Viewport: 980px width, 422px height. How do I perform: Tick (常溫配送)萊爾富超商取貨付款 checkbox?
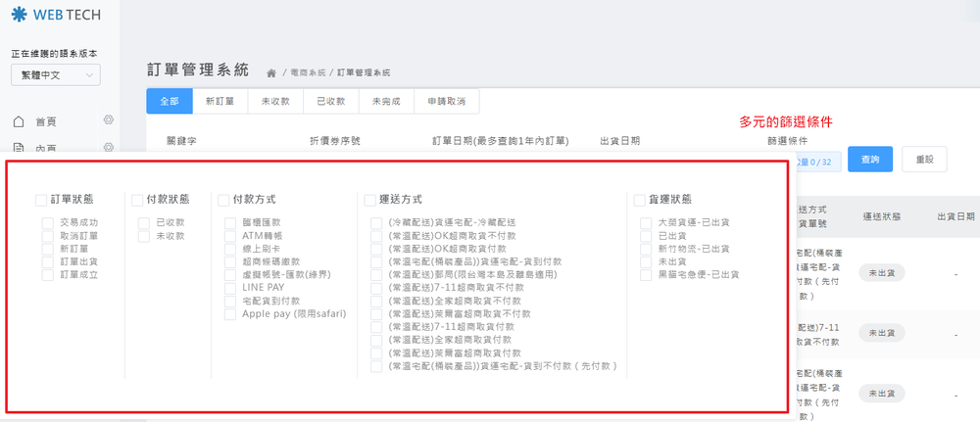[x=376, y=354]
